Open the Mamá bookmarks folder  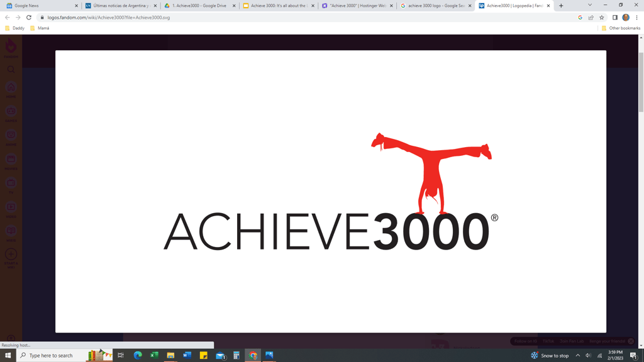40,28
